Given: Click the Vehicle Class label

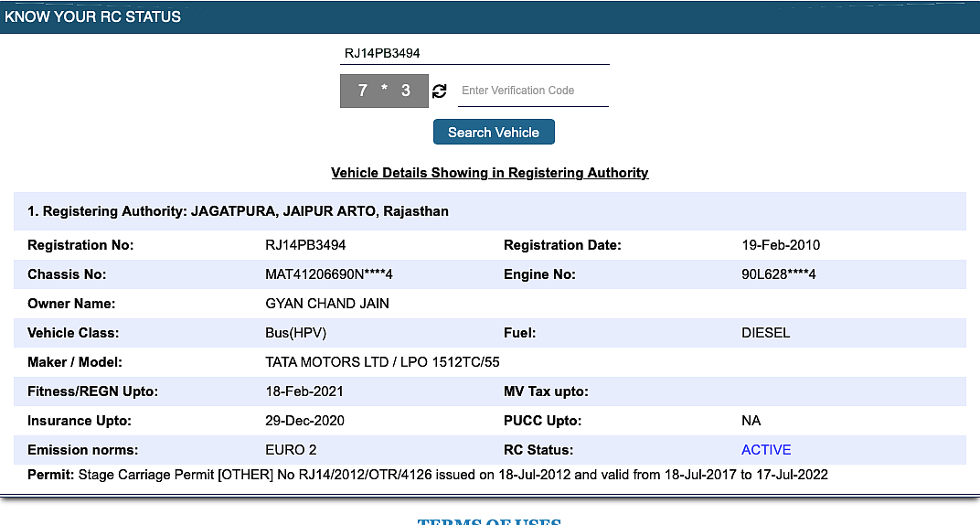Looking at the screenshot, I should pyautogui.click(x=73, y=333).
